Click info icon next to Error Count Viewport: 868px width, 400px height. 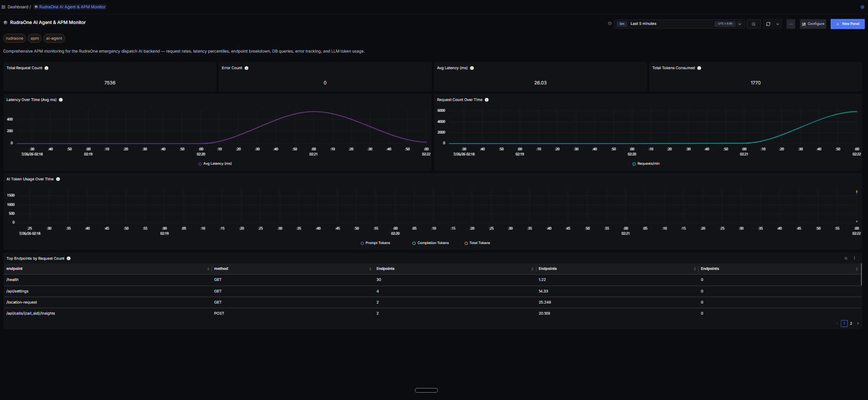(247, 68)
